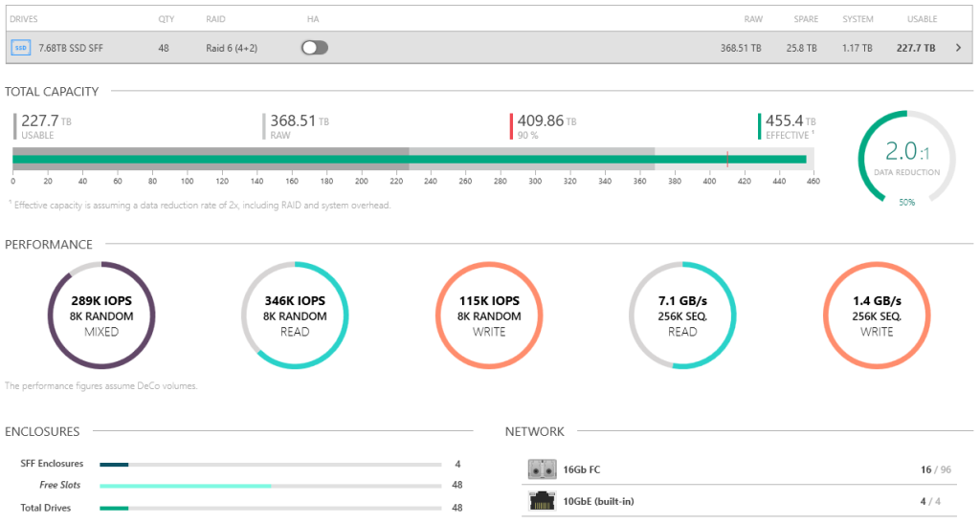The height and width of the screenshot is (523, 980).
Task: Click the Raid 6 (4+2) value
Action: pyautogui.click(x=232, y=48)
